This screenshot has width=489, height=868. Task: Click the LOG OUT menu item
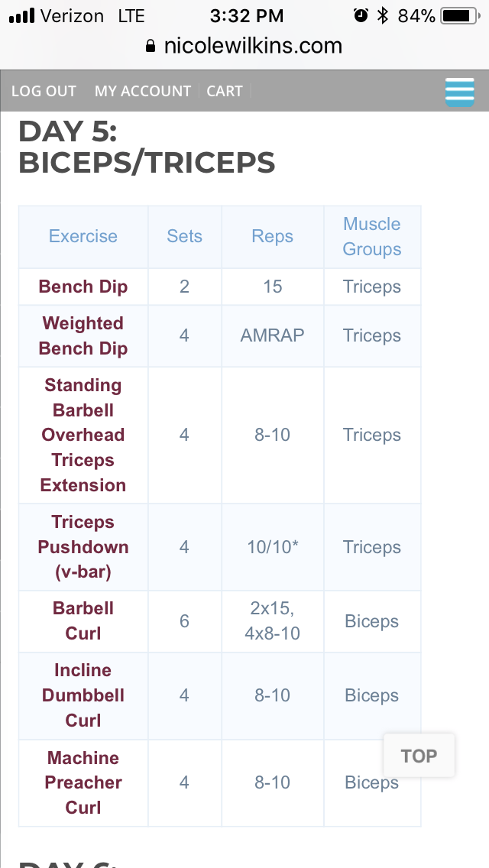click(x=44, y=91)
